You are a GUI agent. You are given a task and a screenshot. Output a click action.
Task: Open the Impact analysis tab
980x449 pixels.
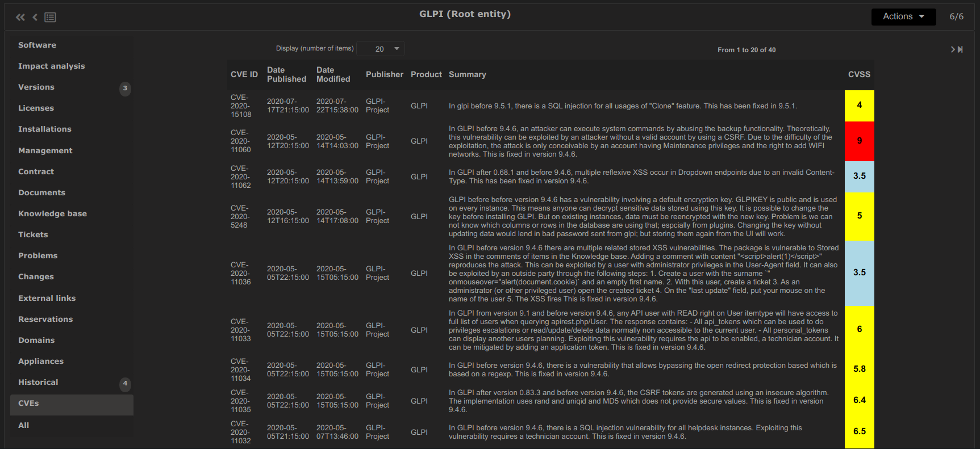(51, 66)
